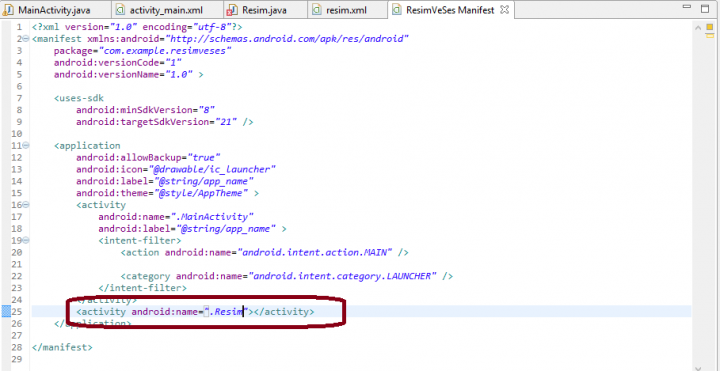This screenshot has width=720, height=371.
Task: Click the targetSdkVersion value "21"
Action: point(226,122)
